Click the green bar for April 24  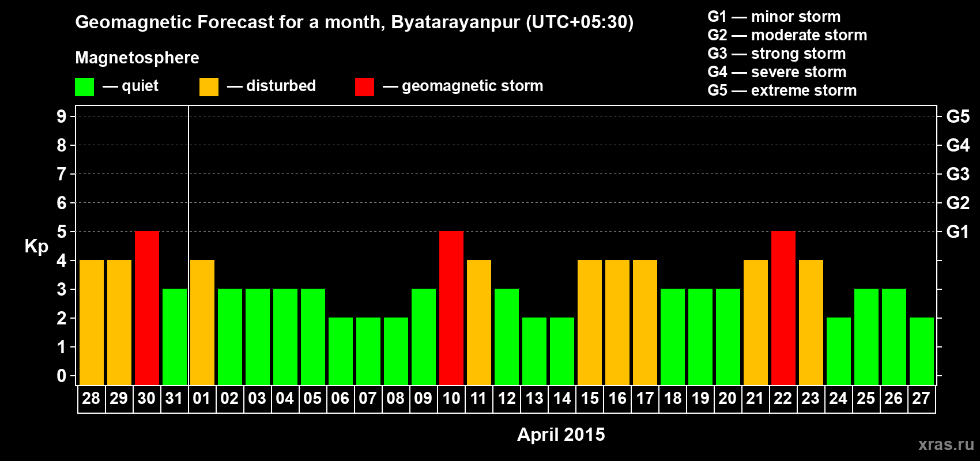839,352
